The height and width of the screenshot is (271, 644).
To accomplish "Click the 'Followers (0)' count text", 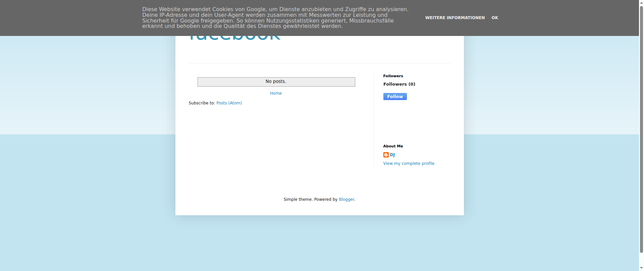I will 399,84.
